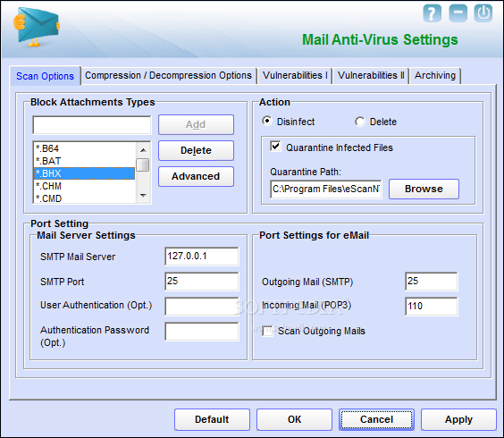
Task: Restore settings with Default button
Action: [212, 419]
